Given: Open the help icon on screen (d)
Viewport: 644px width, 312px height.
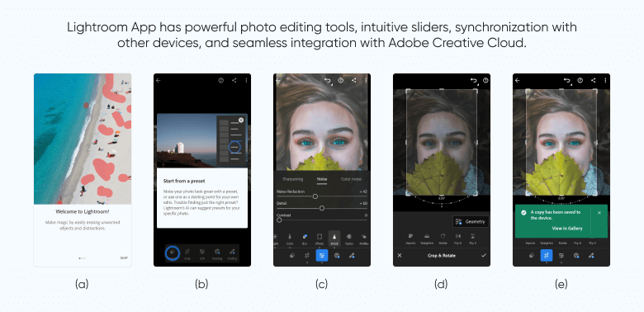Looking at the screenshot, I should pos(485,80).
